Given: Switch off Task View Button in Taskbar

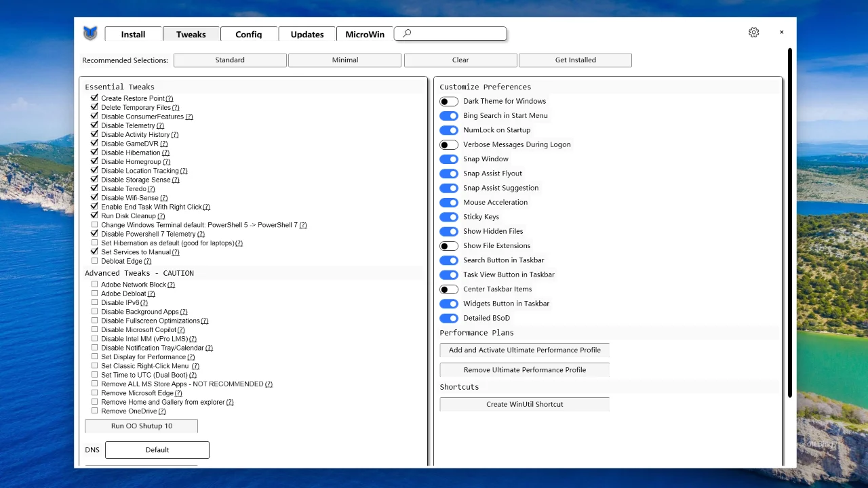Looking at the screenshot, I should click(x=449, y=275).
